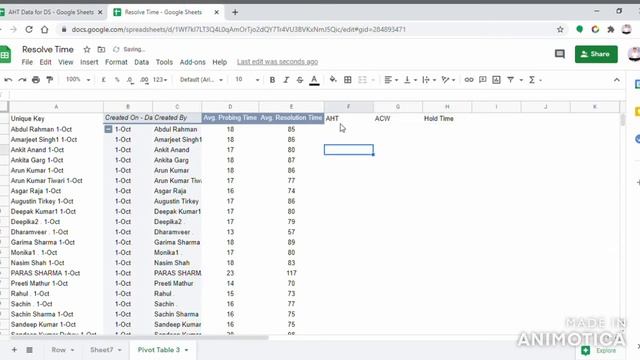Move document using folder icon

101,49
